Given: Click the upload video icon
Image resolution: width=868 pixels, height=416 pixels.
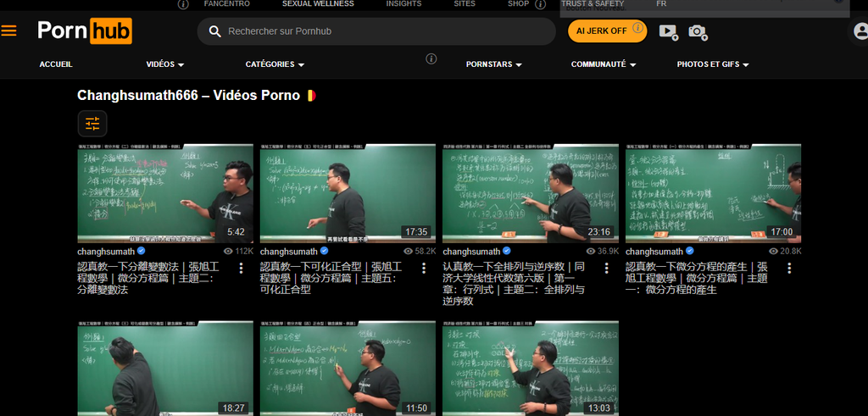Looking at the screenshot, I should coord(668,31).
